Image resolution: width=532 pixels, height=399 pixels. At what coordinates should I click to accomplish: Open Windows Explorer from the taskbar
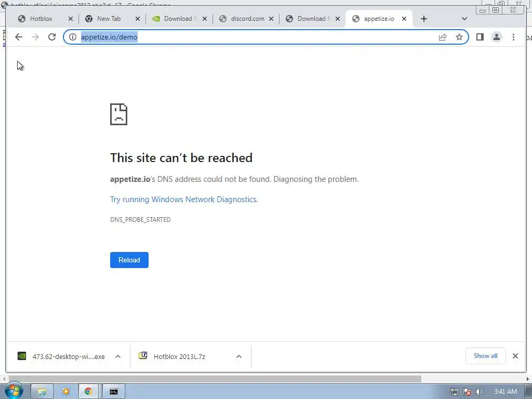click(x=42, y=392)
